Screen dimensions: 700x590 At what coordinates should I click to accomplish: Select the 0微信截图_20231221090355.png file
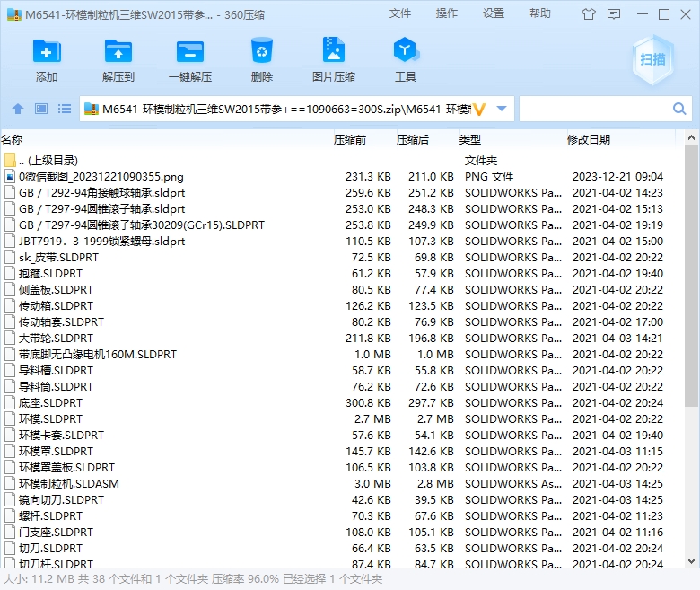tap(342, 176)
